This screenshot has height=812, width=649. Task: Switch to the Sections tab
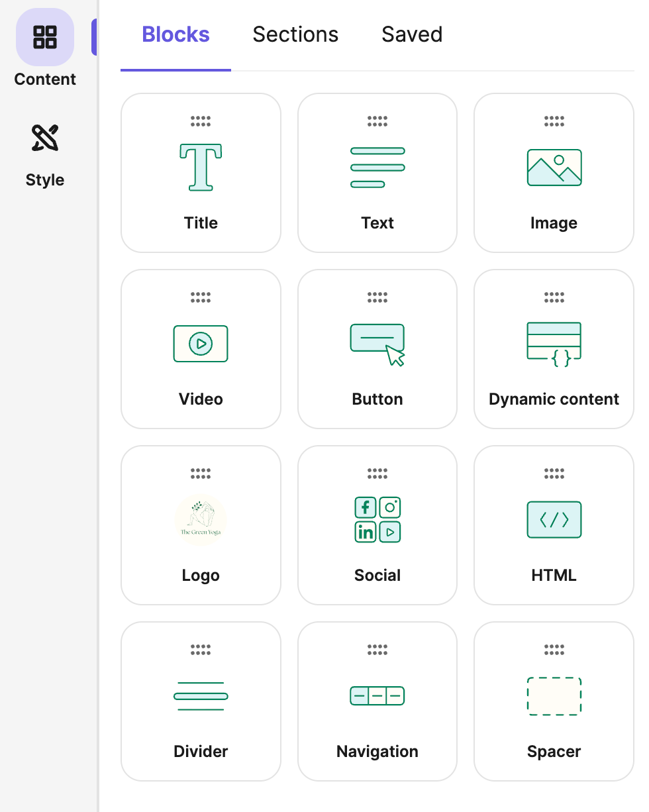pyautogui.click(x=295, y=34)
